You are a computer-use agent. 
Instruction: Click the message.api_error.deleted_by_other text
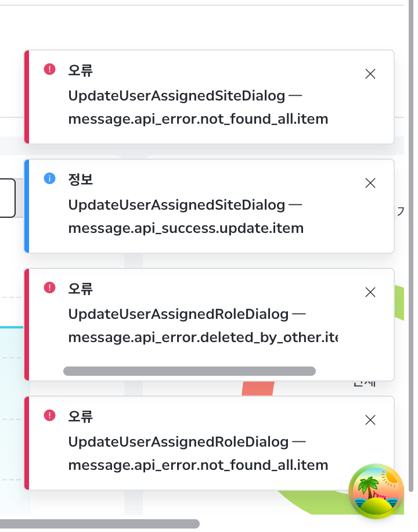pyautogui.click(x=203, y=337)
